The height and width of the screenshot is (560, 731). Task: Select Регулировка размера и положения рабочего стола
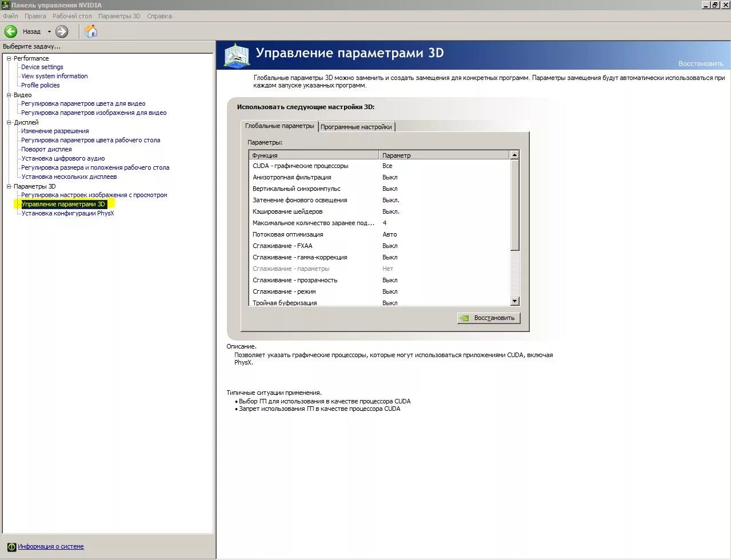tap(95, 167)
